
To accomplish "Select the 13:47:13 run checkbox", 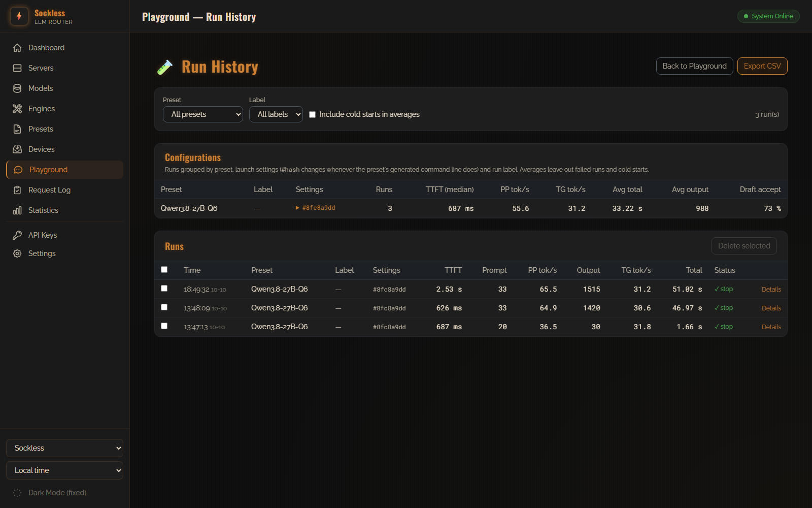I will (x=164, y=326).
